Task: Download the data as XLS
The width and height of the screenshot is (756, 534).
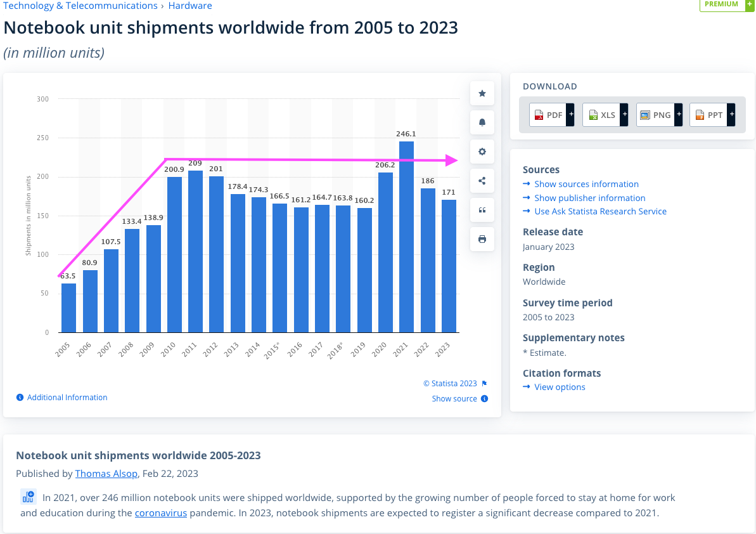Action: tap(605, 115)
